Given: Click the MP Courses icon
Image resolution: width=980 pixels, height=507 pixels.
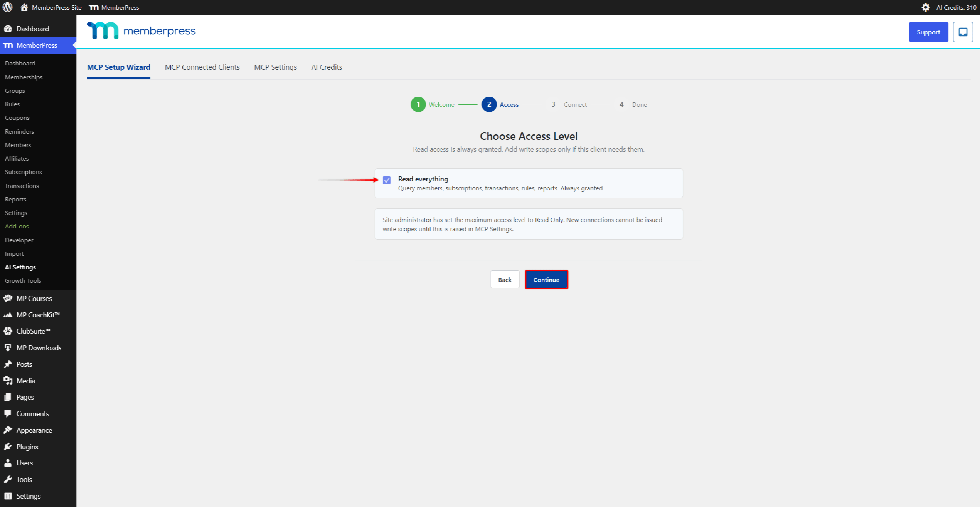Looking at the screenshot, I should tap(8, 298).
